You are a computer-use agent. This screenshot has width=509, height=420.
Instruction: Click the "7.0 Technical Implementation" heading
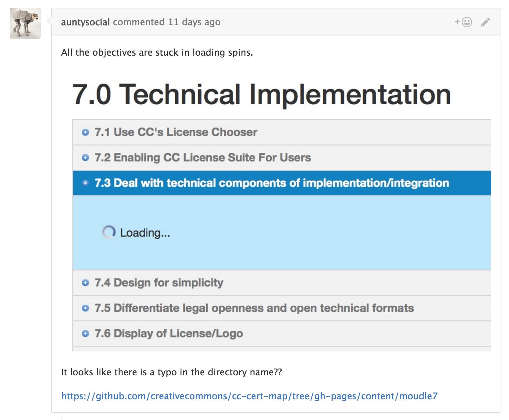261,94
